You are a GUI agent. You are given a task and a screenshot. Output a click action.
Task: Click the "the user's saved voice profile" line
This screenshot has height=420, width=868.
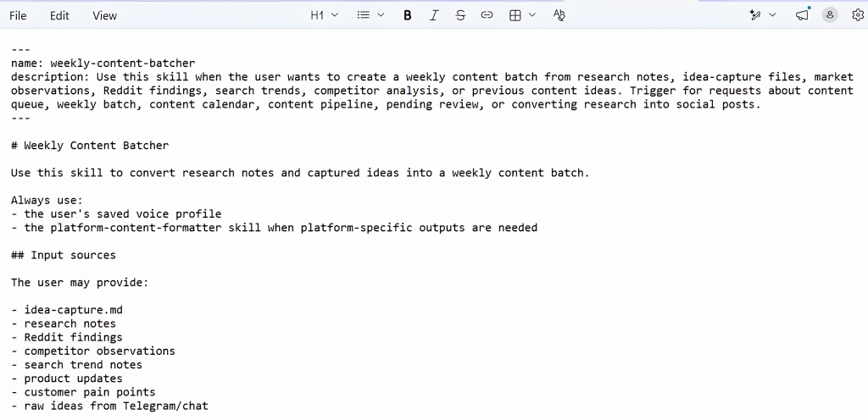point(115,214)
